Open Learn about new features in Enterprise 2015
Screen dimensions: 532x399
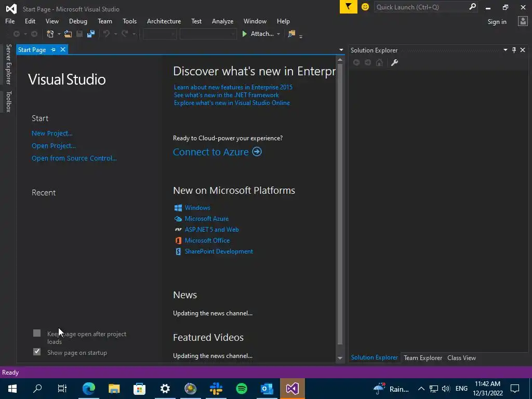point(233,87)
